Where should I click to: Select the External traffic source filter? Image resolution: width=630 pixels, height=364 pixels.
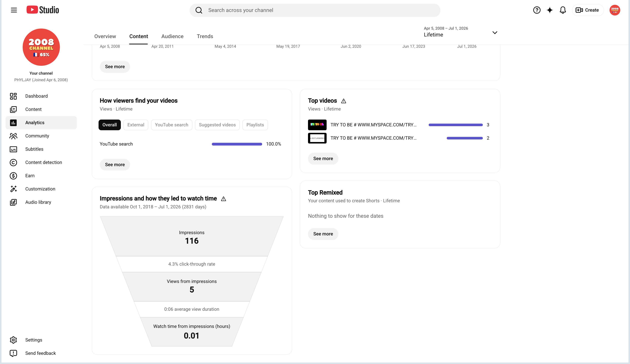click(136, 125)
